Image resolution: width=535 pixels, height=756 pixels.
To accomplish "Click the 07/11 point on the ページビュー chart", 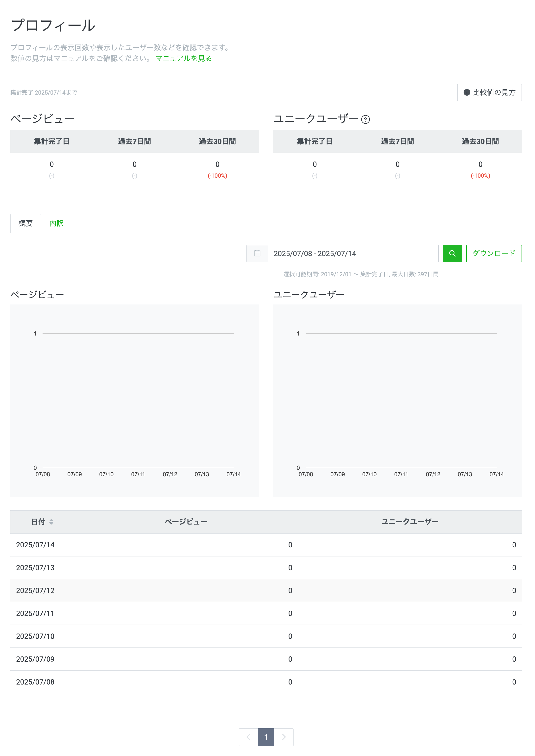I will (138, 467).
